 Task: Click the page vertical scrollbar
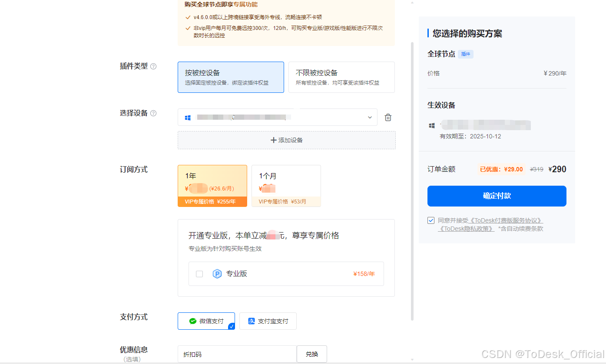pyautogui.click(x=412, y=181)
